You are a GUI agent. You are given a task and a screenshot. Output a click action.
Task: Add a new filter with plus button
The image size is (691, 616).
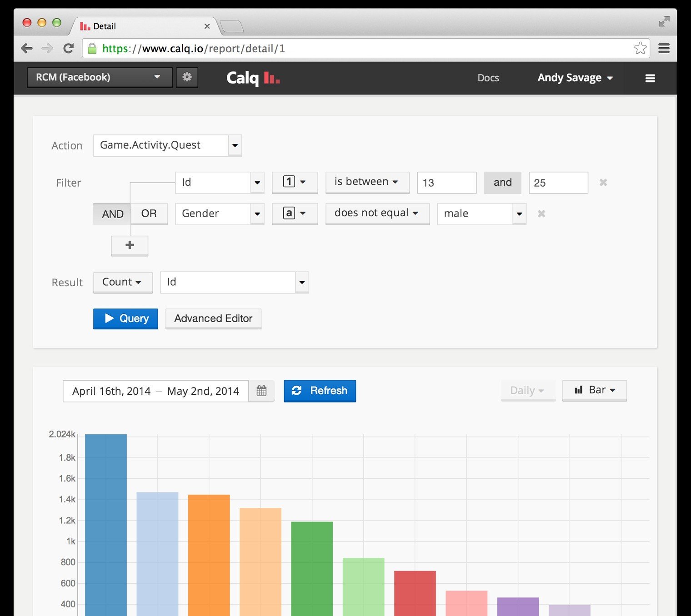click(x=130, y=245)
